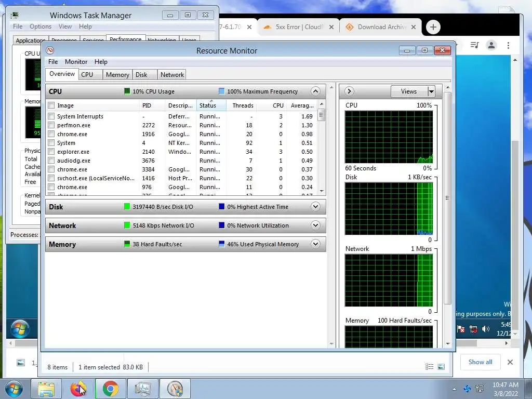Switch Explorer to details view icon
The image size is (532, 399).
point(430,367)
